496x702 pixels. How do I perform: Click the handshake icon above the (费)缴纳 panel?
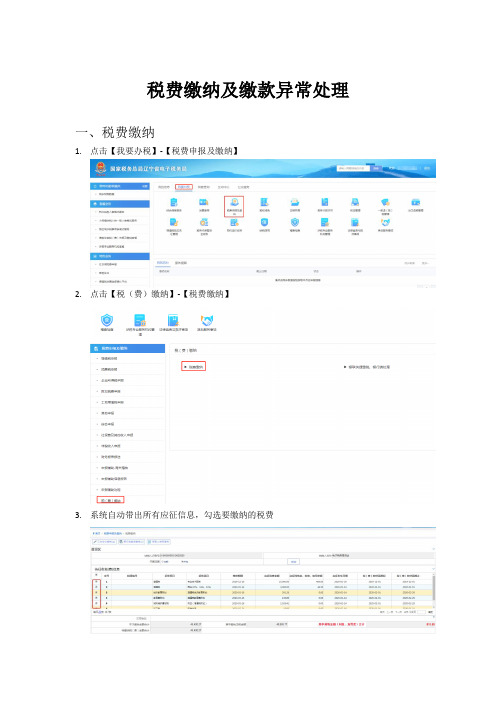(x=207, y=322)
